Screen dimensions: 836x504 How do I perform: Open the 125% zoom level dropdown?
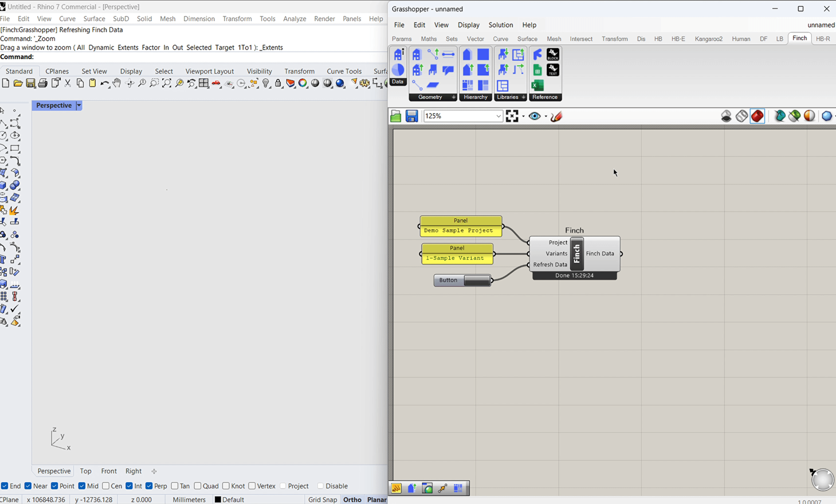(498, 116)
